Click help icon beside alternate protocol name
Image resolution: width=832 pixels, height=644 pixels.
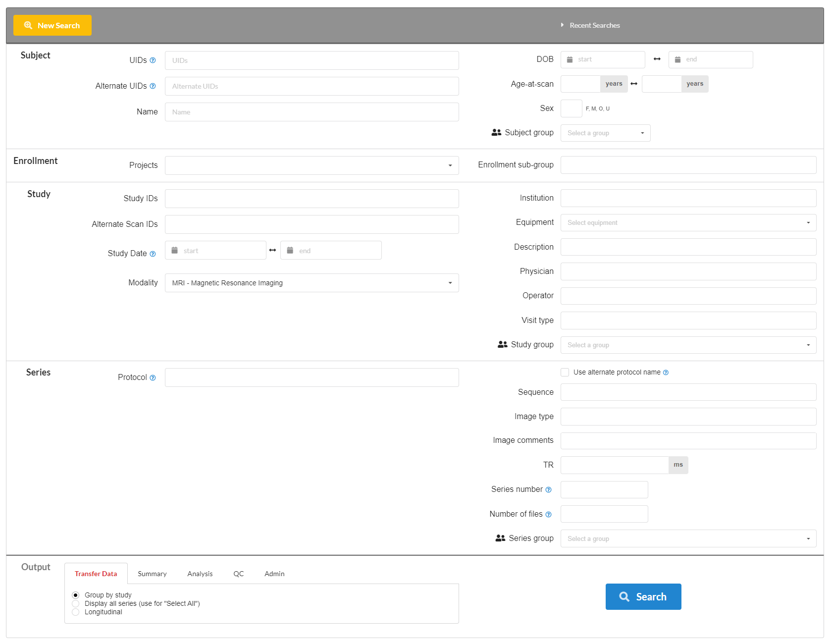coord(666,373)
